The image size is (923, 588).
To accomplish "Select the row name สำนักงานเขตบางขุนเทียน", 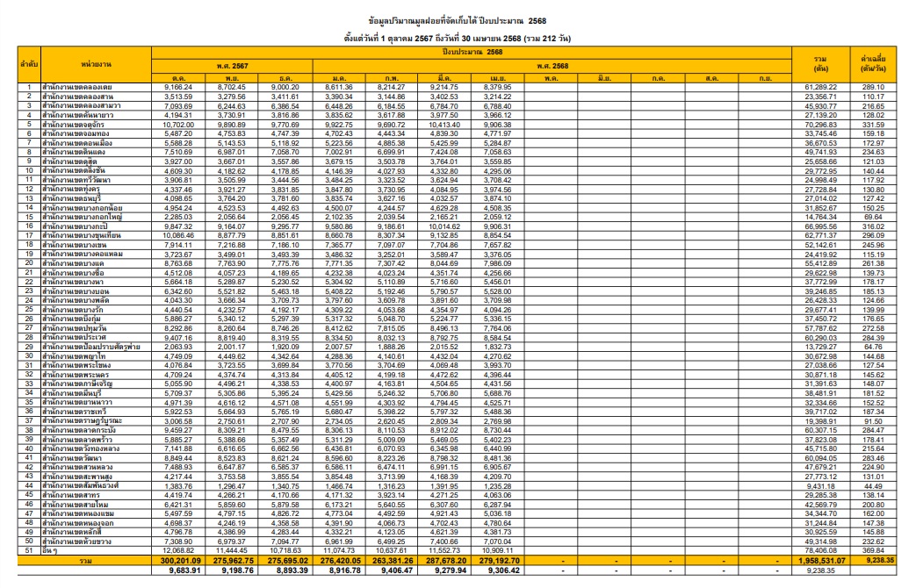I will point(81,235).
